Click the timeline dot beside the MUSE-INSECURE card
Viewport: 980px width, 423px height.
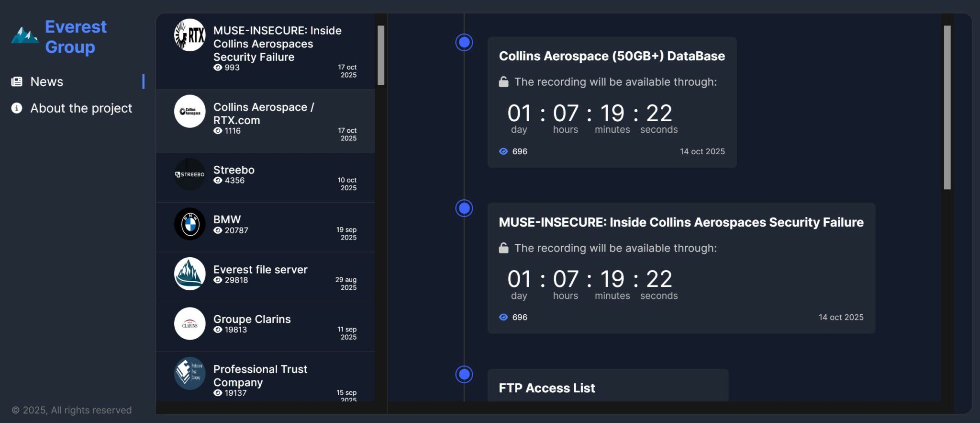coord(464,208)
